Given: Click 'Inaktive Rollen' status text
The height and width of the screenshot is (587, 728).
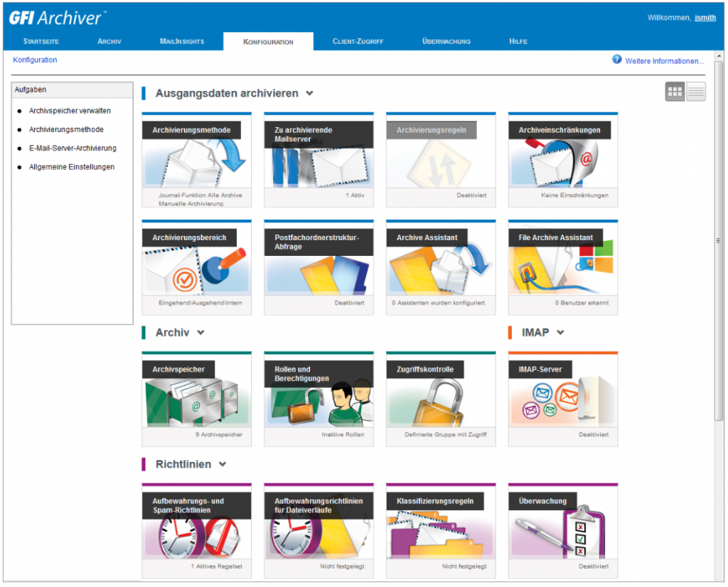Looking at the screenshot, I should (x=343, y=435).
